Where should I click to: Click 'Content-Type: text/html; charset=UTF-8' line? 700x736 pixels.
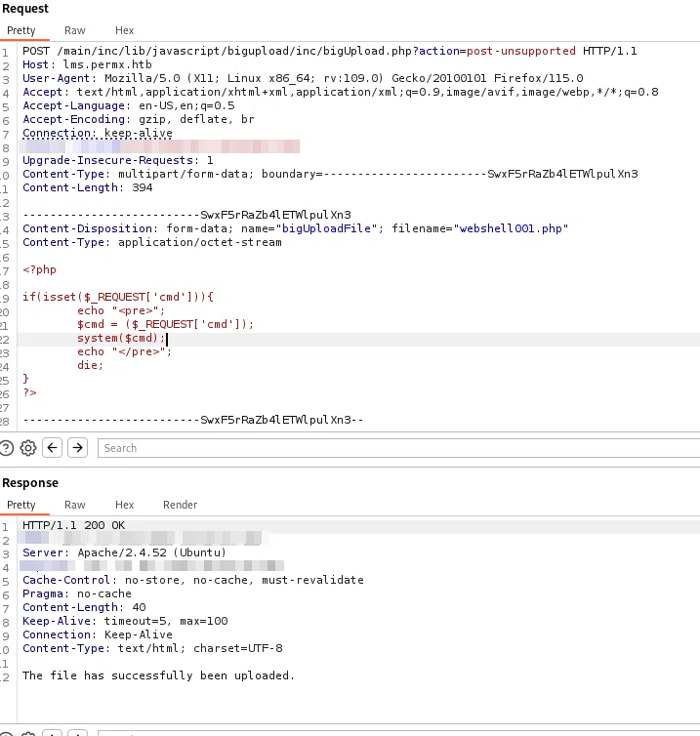(x=152, y=648)
